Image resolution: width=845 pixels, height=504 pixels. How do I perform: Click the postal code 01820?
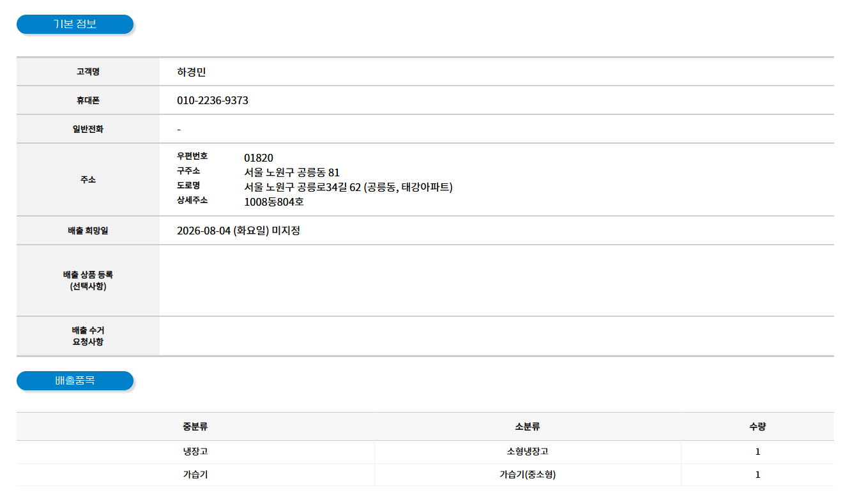(259, 158)
